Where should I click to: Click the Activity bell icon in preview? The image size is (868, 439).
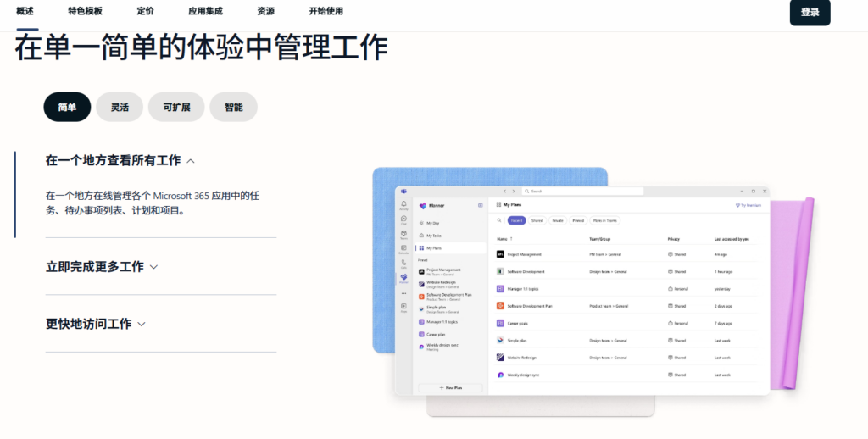[x=404, y=204]
